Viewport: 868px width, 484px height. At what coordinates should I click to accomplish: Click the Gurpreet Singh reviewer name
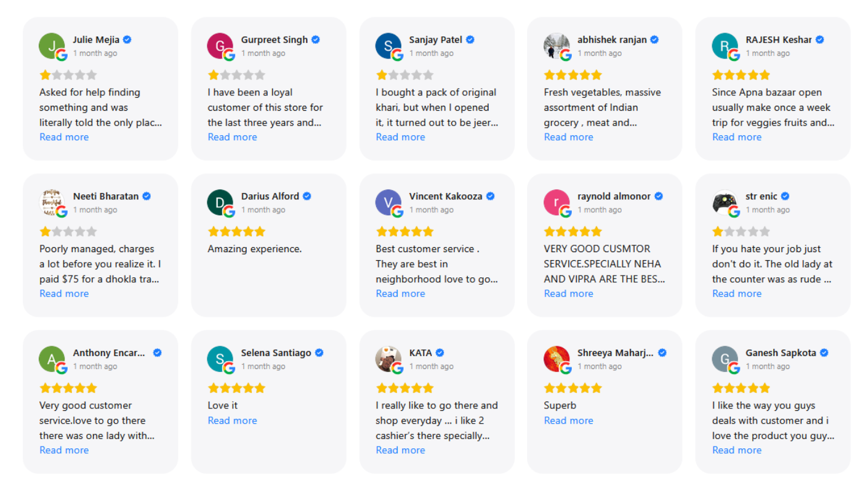[274, 40]
